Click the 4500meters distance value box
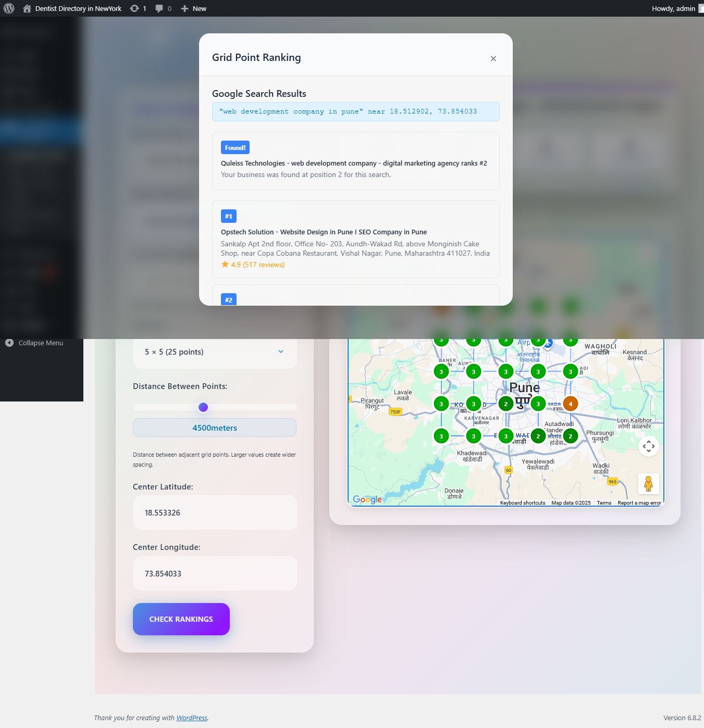The height and width of the screenshot is (728, 704). (x=215, y=428)
